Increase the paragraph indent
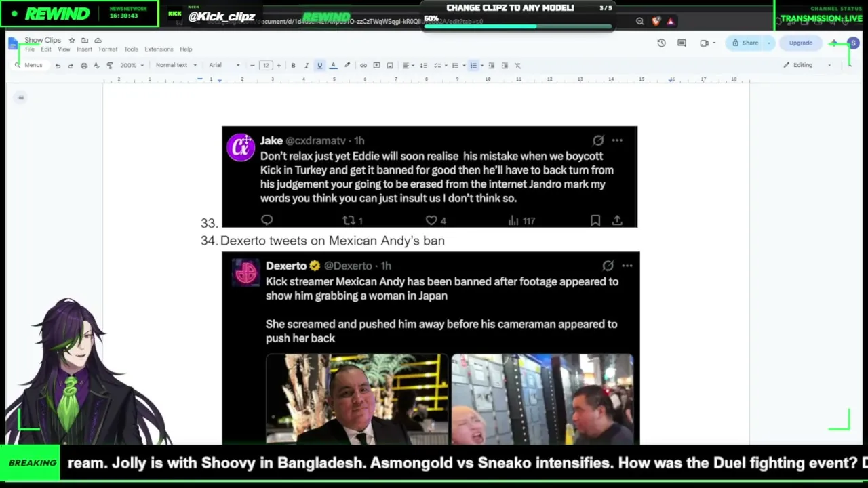 pyautogui.click(x=505, y=66)
